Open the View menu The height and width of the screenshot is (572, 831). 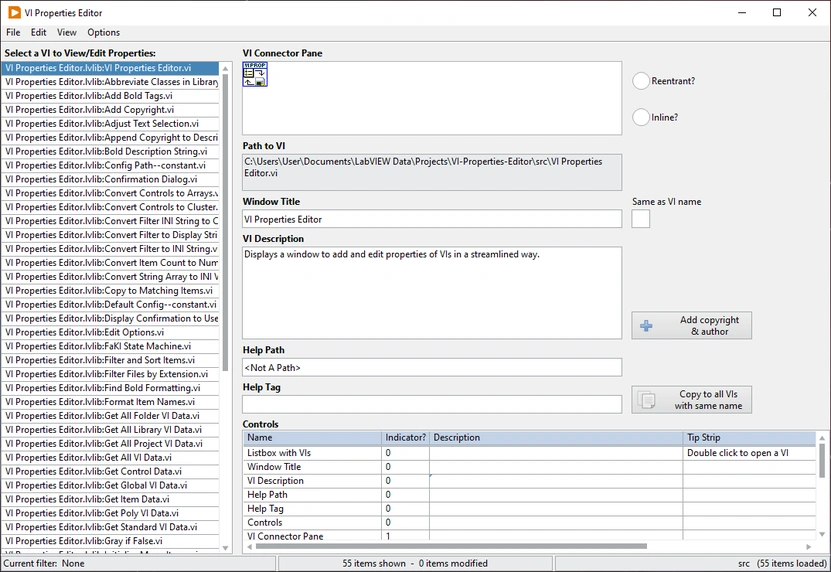pyautogui.click(x=67, y=32)
